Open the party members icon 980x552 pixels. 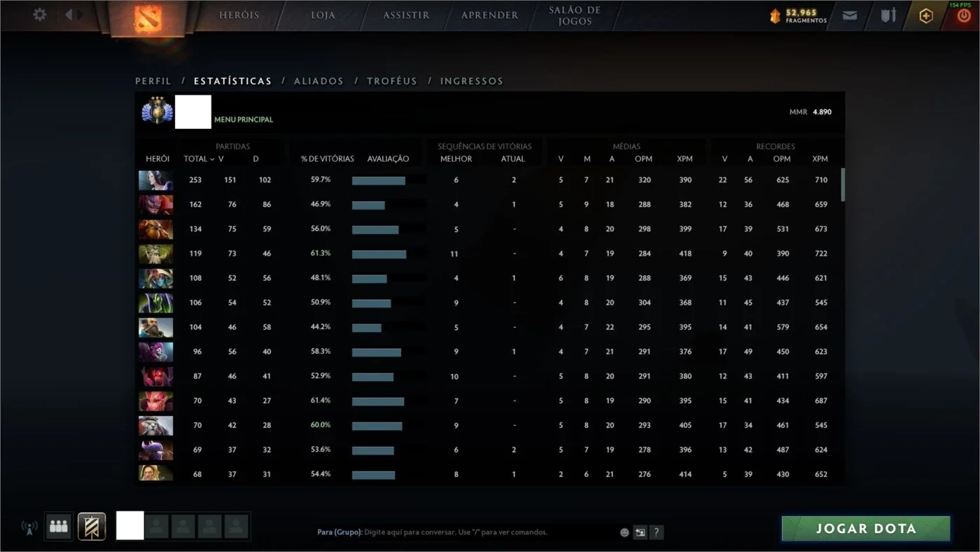(x=59, y=526)
